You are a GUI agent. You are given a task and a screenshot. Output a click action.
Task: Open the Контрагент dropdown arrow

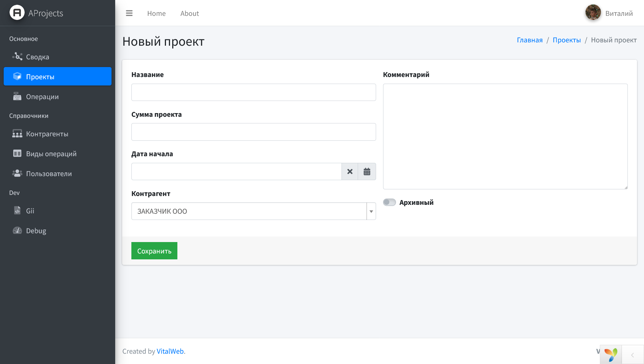371,211
